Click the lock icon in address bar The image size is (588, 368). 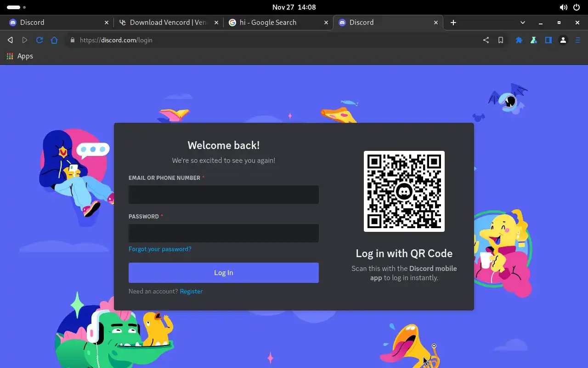(x=72, y=40)
